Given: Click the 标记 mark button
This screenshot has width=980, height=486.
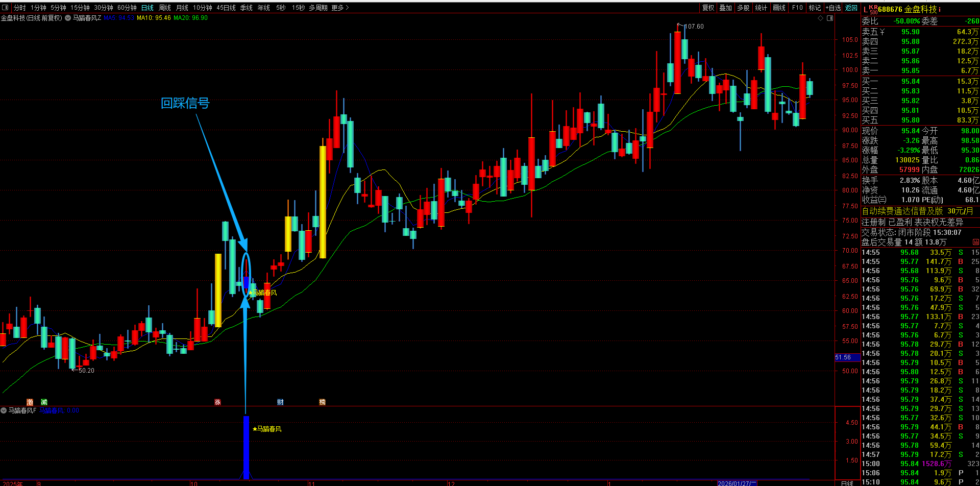Looking at the screenshot, I should 815,8.
